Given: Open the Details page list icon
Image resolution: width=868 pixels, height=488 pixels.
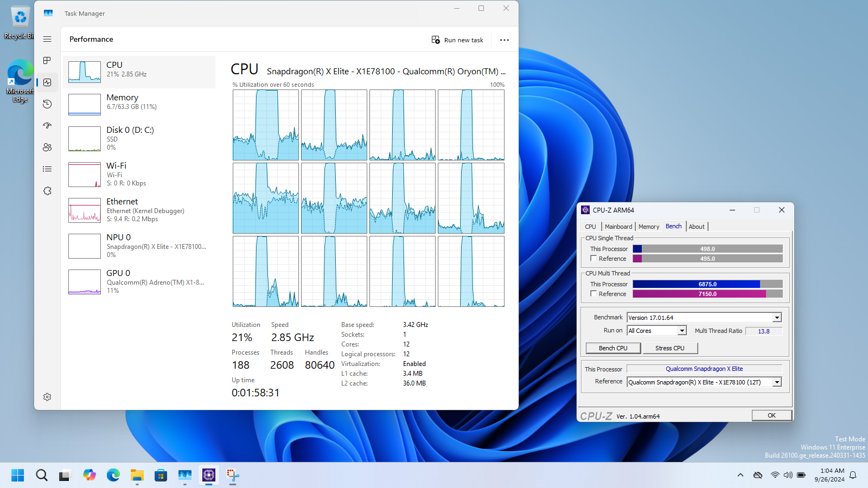Looking at the screenshot, I should click(47, 169).
